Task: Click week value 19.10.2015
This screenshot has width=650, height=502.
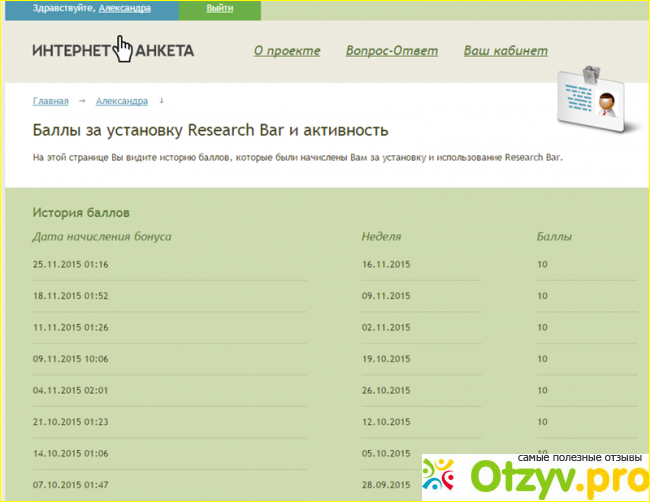Action: click(386, 359)
